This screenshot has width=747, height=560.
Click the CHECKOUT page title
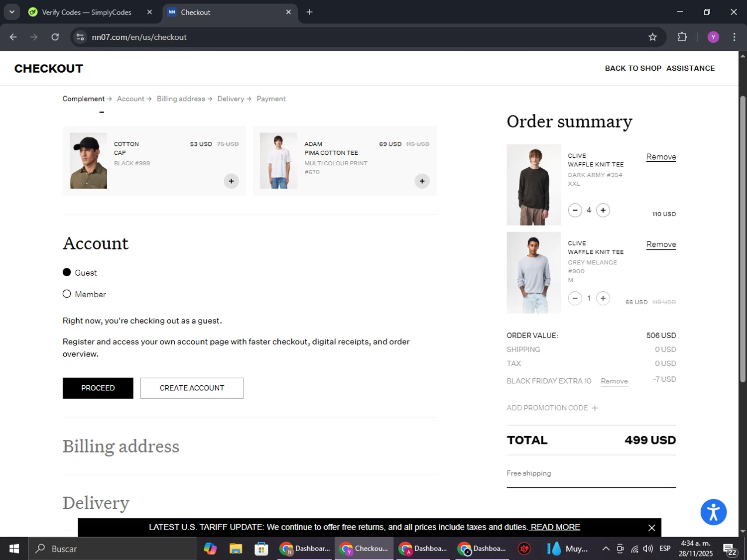(49, 68)
